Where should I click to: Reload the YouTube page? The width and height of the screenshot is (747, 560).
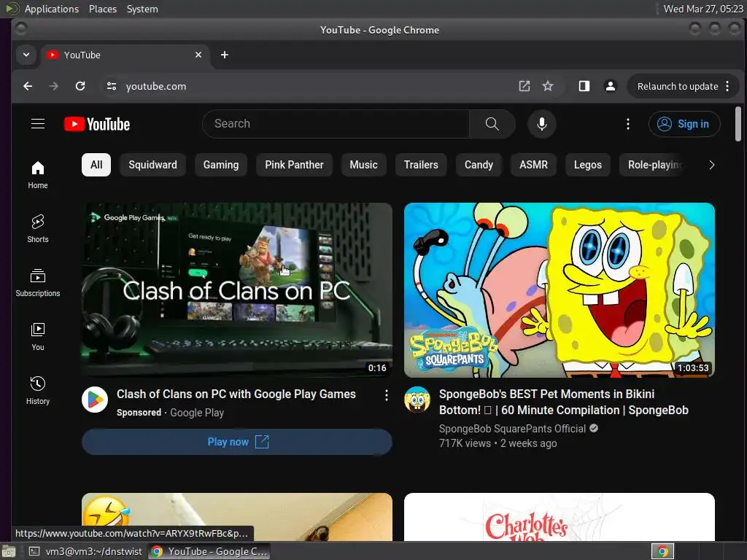click(x=80, y=86)
